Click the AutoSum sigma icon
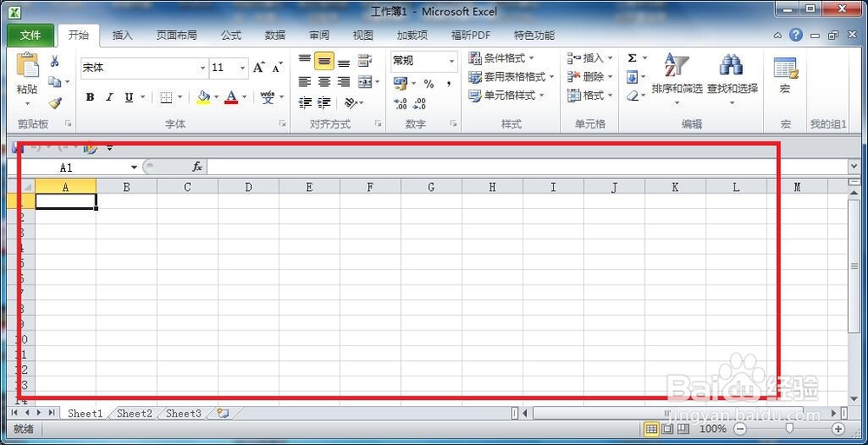Viewport: 868px width, 445px height. click(x=632, y=58)
